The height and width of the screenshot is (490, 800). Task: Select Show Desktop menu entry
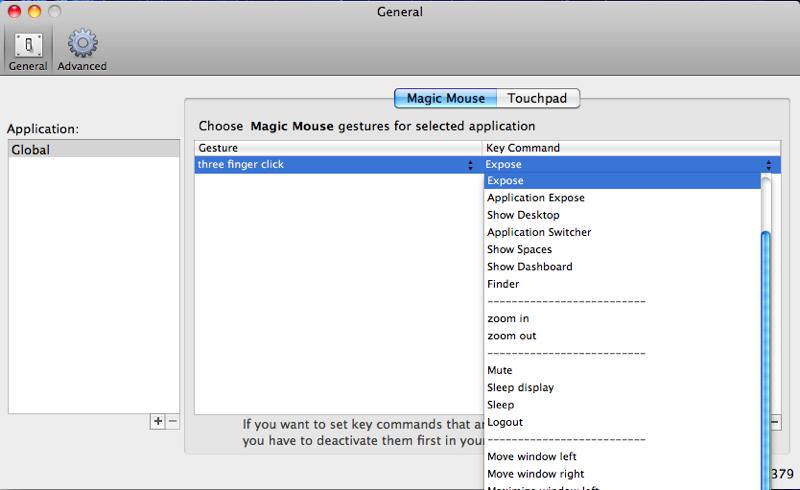(x=622, y=215)
